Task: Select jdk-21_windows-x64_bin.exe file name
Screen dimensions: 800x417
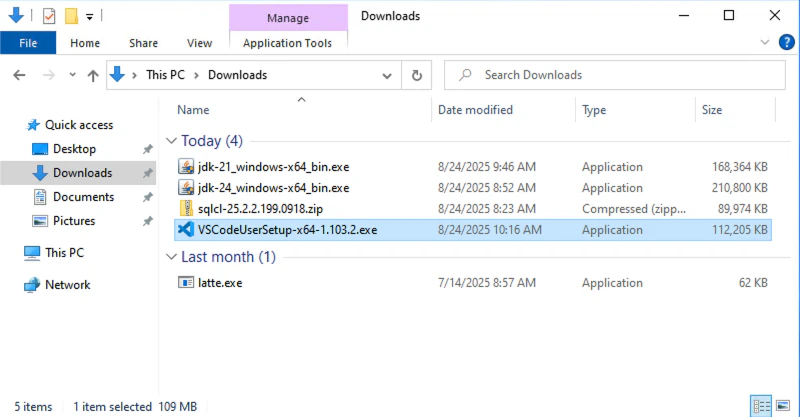Action: pyautogui.click(x=273, y=167)
